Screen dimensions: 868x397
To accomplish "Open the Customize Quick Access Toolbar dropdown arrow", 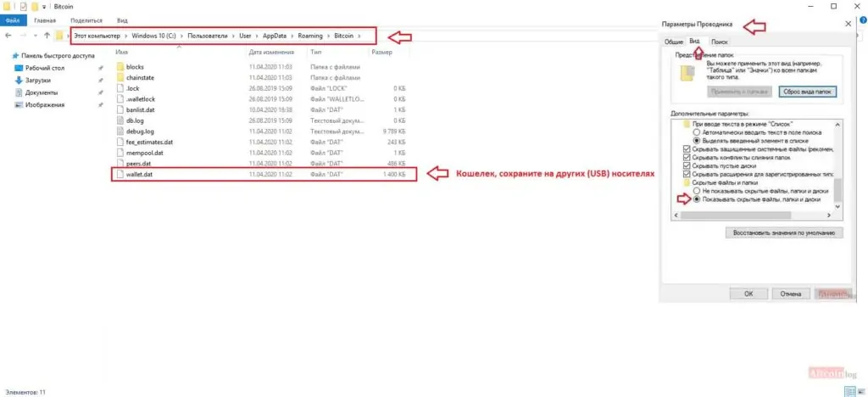I will [x=44, y=7].
